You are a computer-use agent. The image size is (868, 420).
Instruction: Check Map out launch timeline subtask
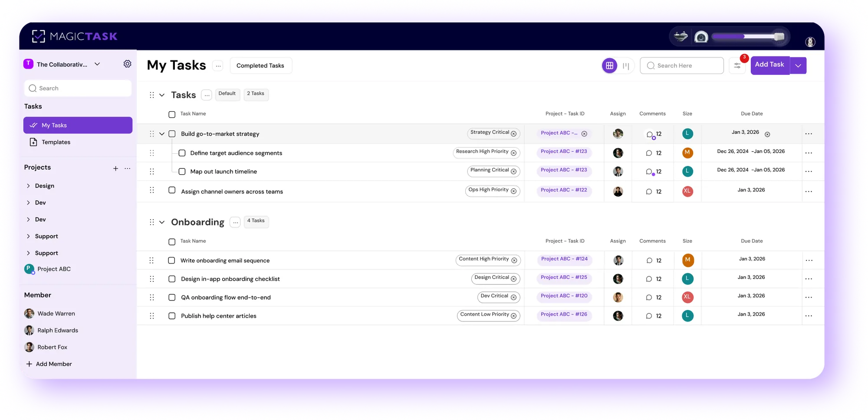click(182, 172)
